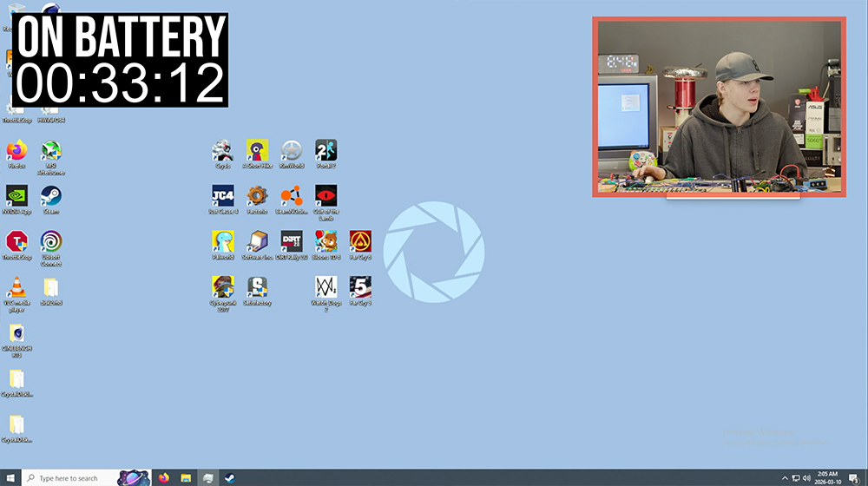The height and width of the screenshot is (486, 868).
Task: Select the Watch Dogs 2 shortcut
Action: tap(325, 286)
